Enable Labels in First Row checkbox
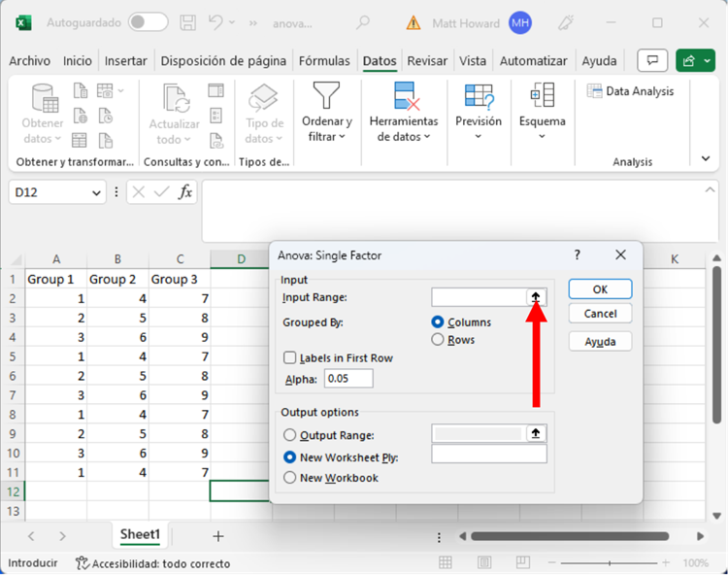Screen dimensions: 728x575 290,358
